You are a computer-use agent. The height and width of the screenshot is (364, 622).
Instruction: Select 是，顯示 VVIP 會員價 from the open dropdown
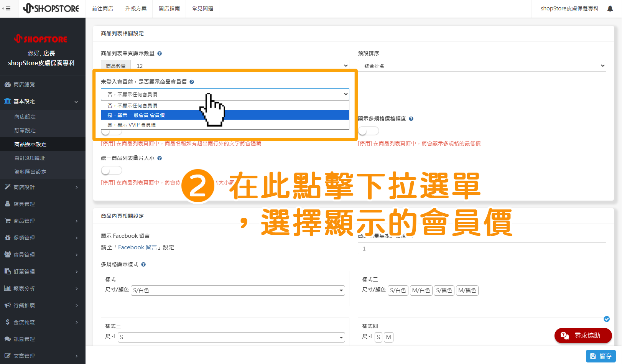click(x=225, y=124)
